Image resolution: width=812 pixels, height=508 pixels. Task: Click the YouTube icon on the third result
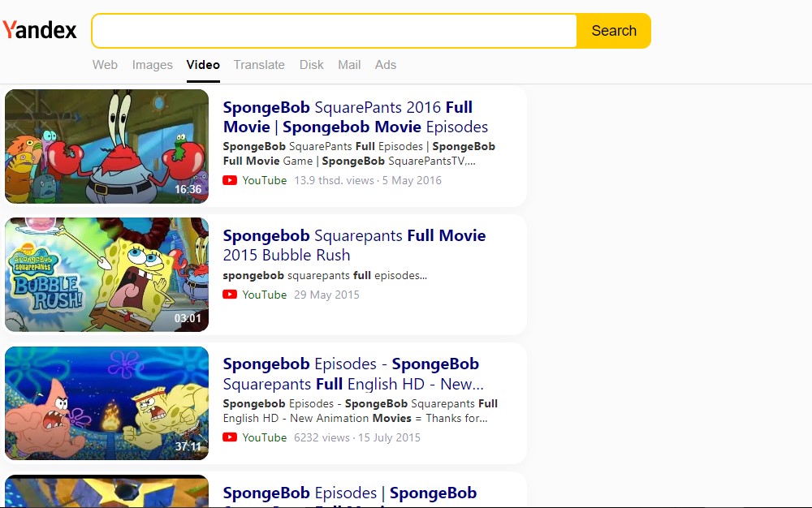pyautogui.click(x=230, y=437)
